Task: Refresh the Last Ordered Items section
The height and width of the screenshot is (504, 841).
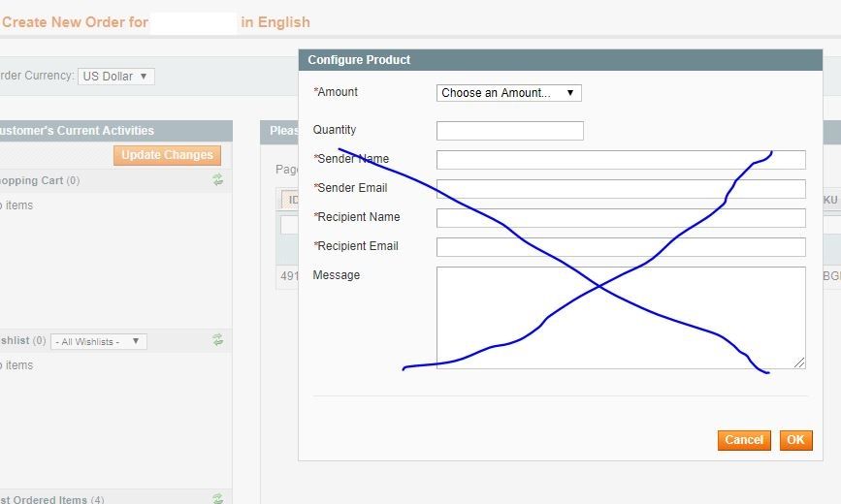Action: [x=218, y=499]
